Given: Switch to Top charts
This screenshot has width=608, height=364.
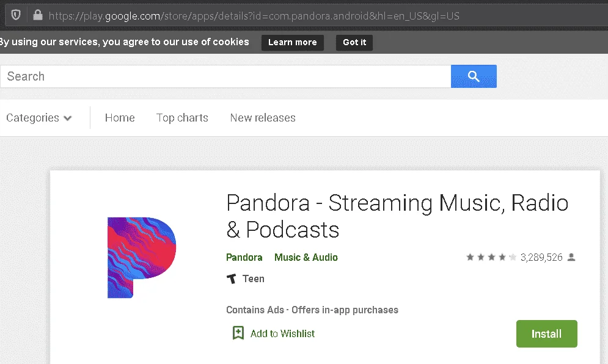Looking at the screenshot, I should pyautogui.click(x=182, y=118).
